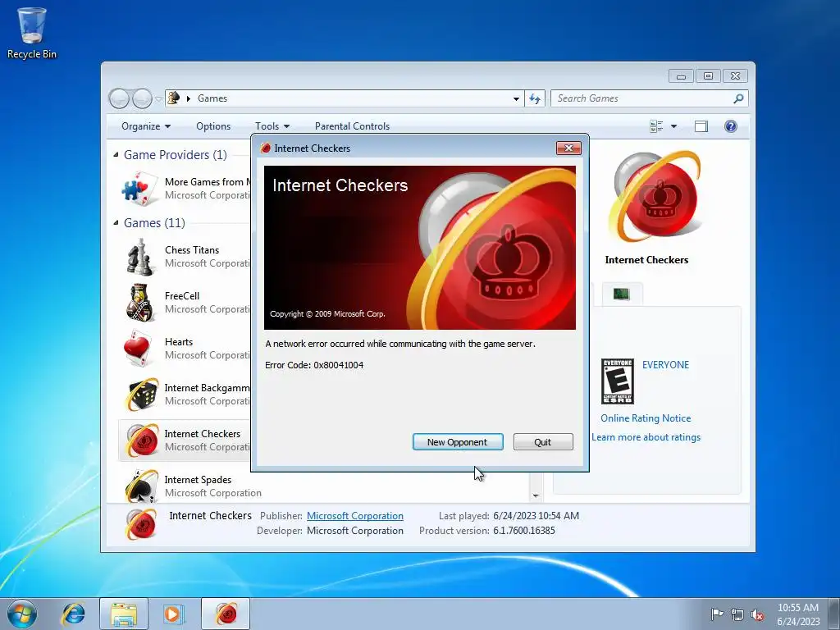840x630 pixels.
Task: Click the EVERYONE rating link
Action: [x=665, y=365]
